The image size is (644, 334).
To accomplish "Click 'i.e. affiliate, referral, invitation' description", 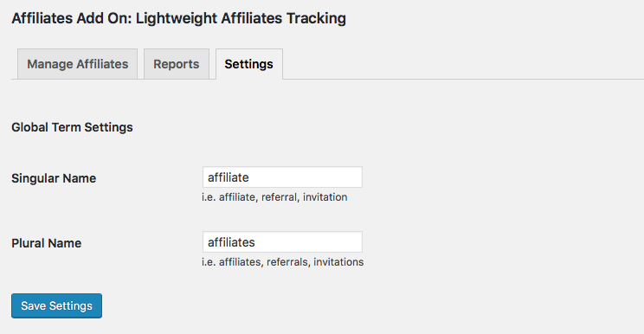I will click(x=274, y=197).
